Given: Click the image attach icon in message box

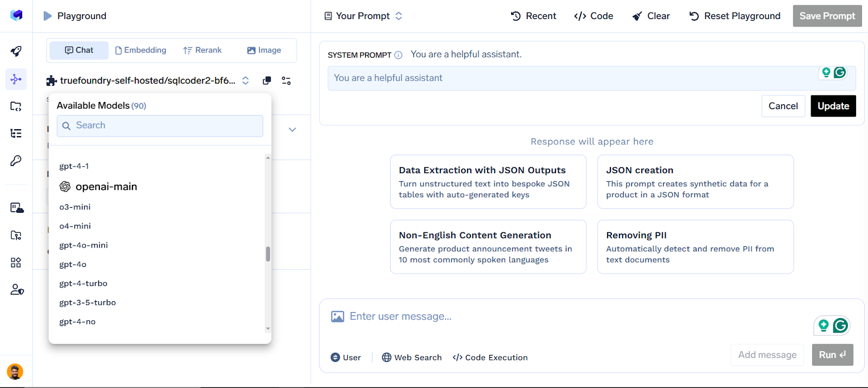Looking at the screenshot, I should [337, 316].
